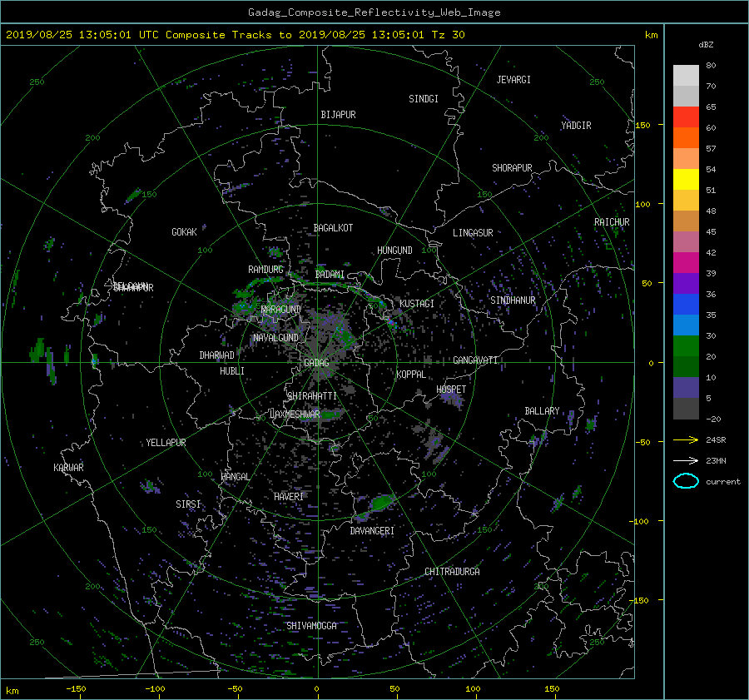Click the LINGASUR city label
Screen dimensions: 749x700
point(473,233)
